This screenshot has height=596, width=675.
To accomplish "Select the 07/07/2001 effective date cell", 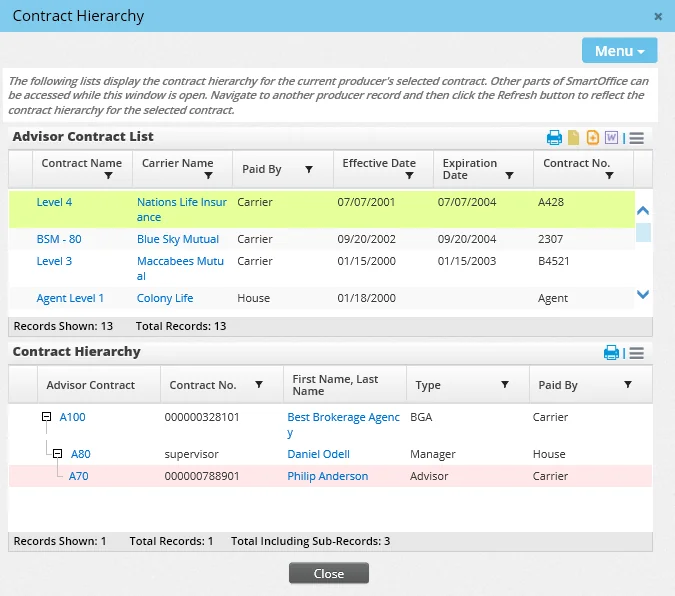I will [x=366, y=202].
